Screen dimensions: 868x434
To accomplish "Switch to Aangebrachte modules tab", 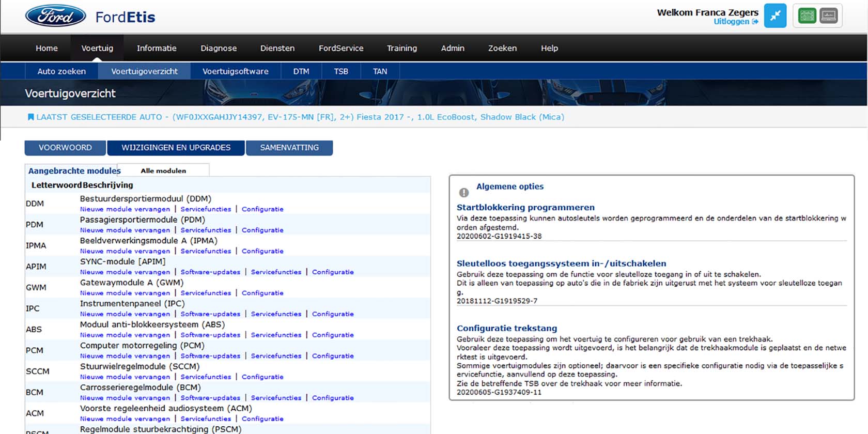I will [x=74, y=171].
